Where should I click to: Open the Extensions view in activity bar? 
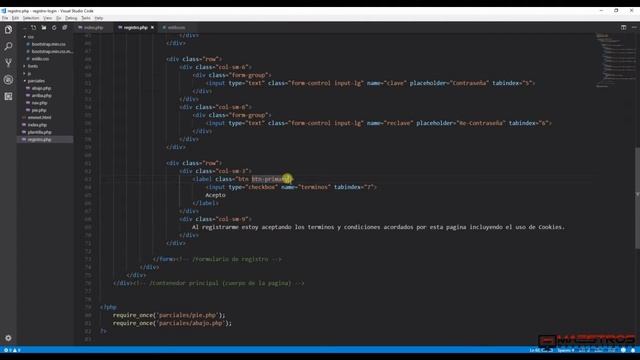tap(8, 96)
